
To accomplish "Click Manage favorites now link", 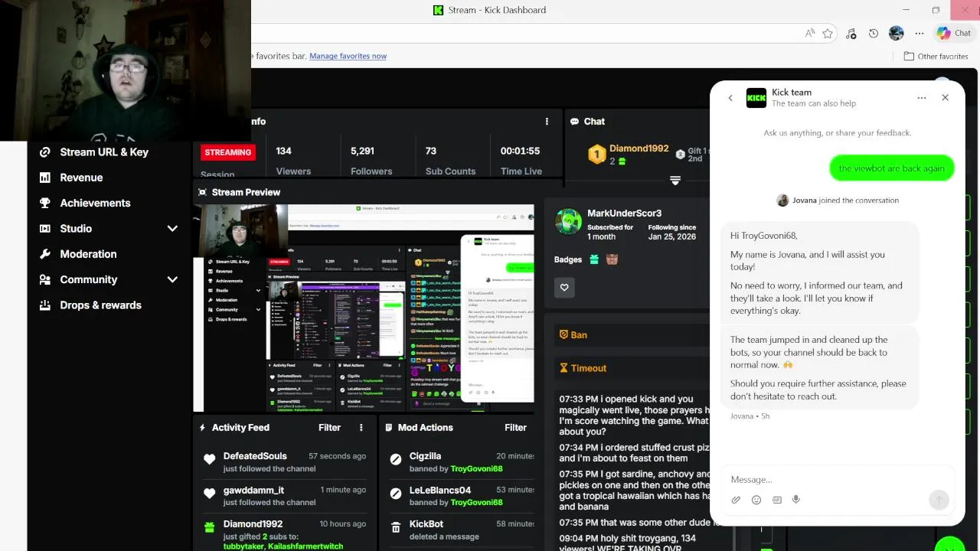I will click(348, 56).
